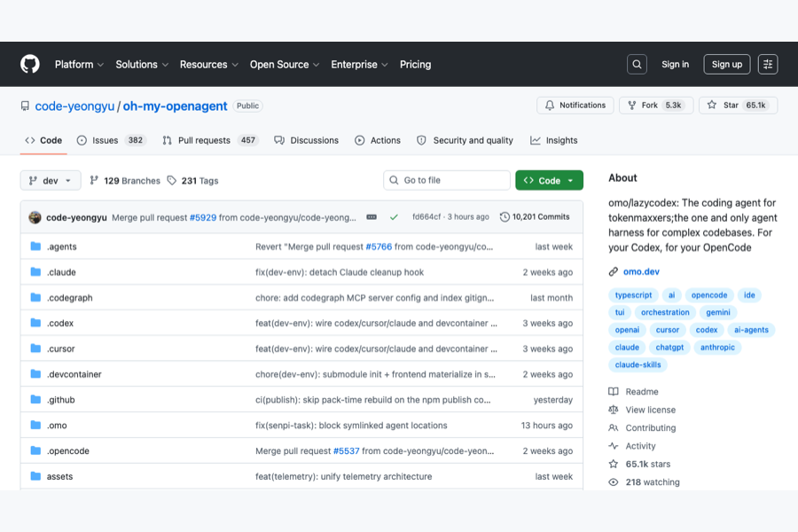The width and height of the screenshot is (798, 532).
Task: Expand the Open Source menu
Action: (x=285, y=65)
